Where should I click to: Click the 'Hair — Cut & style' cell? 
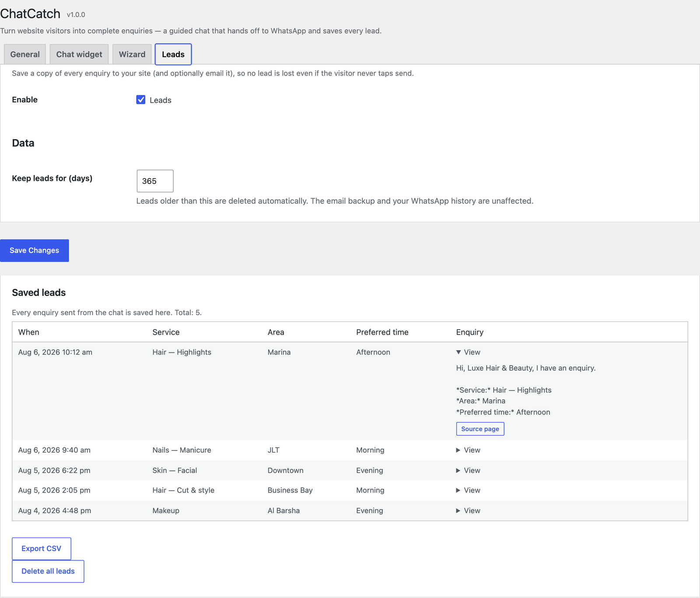pos(183,490)
